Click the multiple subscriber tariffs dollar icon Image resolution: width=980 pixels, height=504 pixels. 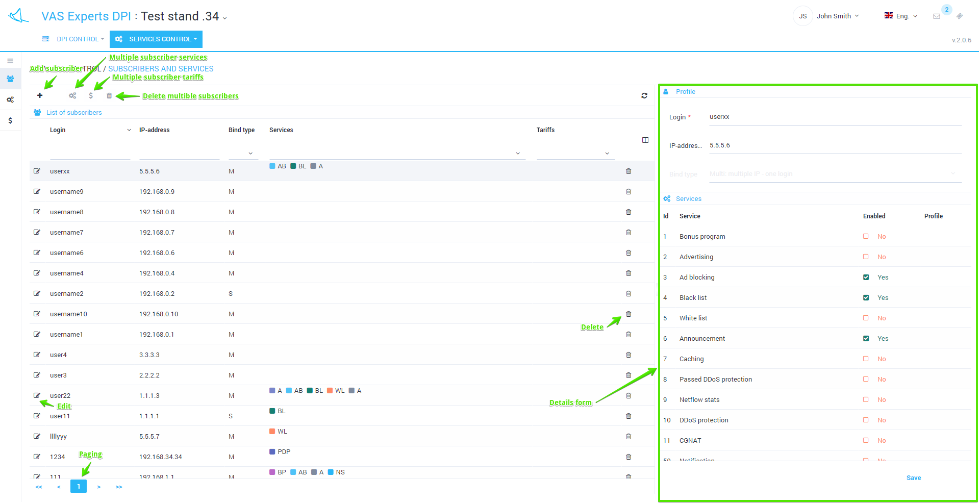91,95
